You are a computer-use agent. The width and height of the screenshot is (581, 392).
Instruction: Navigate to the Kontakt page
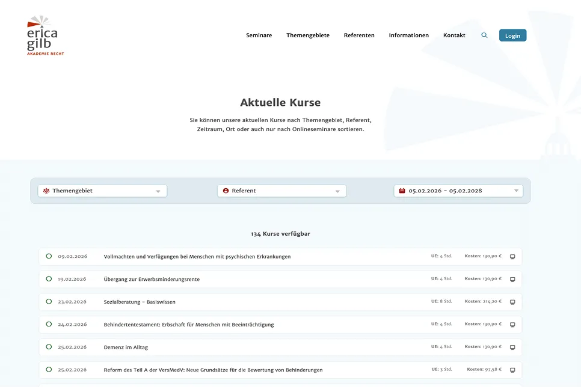(x=454, y=35)
